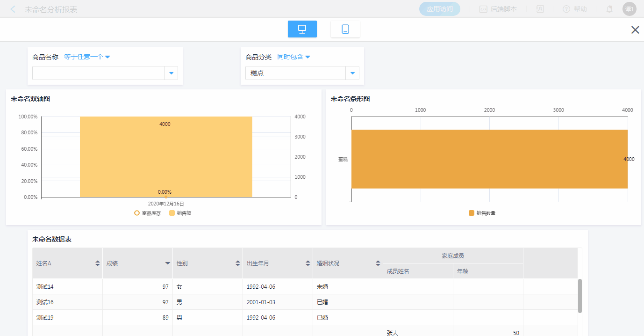Open 后端脚本 link
The height and width of the screenshot is (336, 644).
coord(498,9)
